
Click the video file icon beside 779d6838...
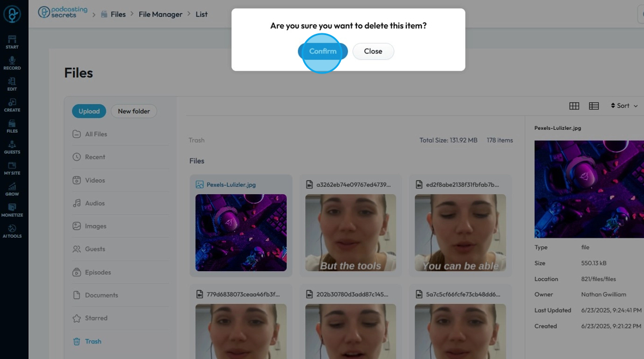(200, 294)
